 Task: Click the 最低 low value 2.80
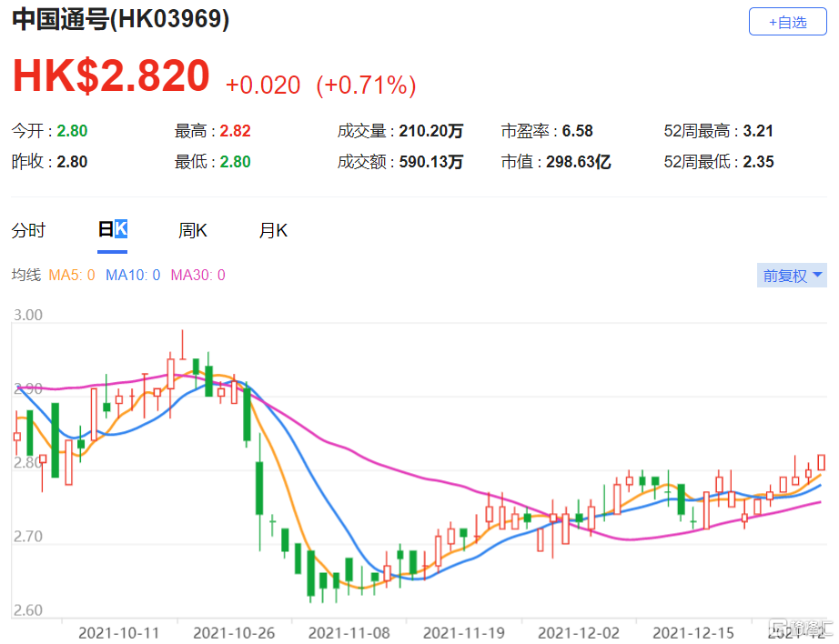point(236,162)
